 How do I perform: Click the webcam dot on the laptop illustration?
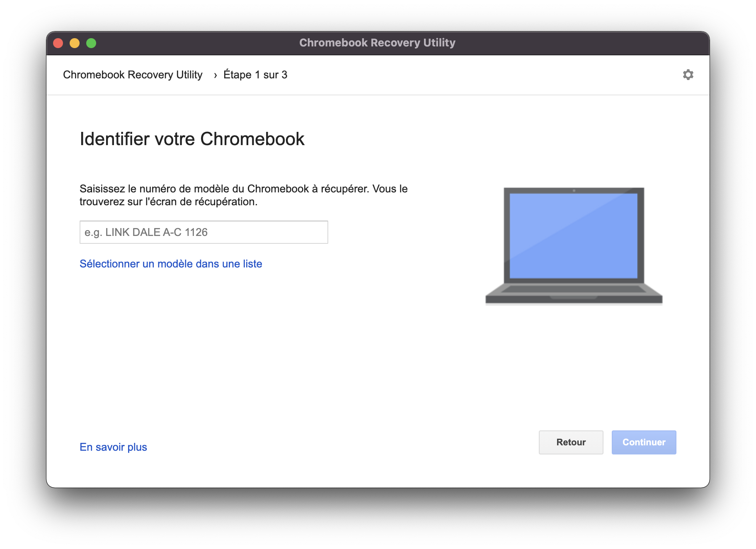pyautogui.click(x=574, y=191)
